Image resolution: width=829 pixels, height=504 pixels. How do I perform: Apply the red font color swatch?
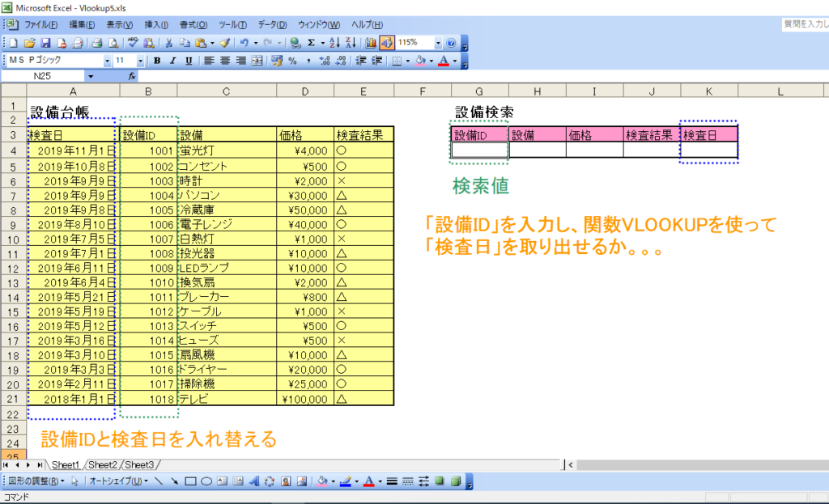coord(443,61)
